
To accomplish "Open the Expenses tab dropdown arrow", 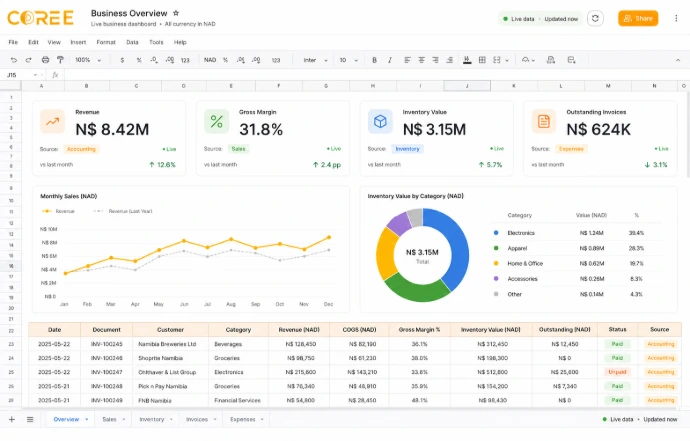I will pyautogui.click(x=262, y=419).
